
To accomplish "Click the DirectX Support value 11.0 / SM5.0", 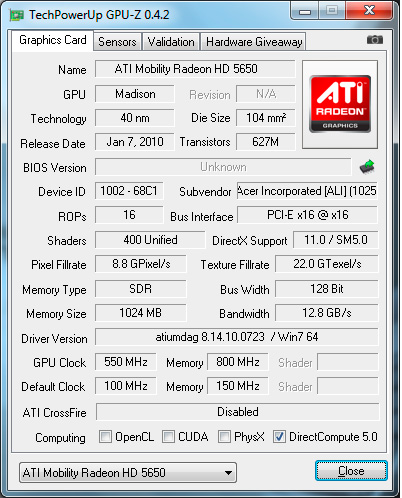I will pyautogui.click(x=336, y=240).
